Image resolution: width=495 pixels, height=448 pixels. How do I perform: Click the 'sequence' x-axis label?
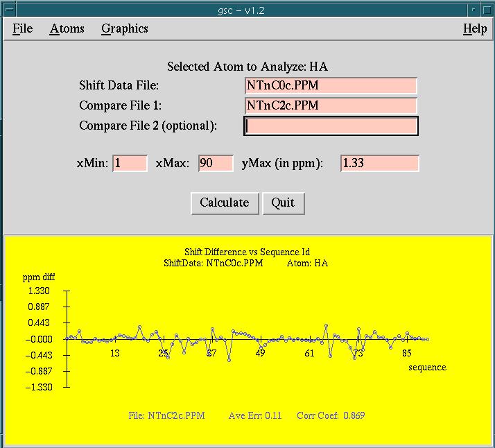point(427,367)
